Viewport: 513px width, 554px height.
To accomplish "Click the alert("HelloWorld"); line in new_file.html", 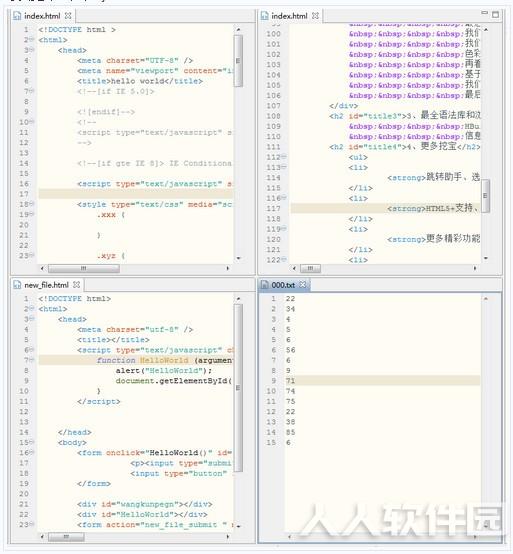I will (x=164, y=371).
